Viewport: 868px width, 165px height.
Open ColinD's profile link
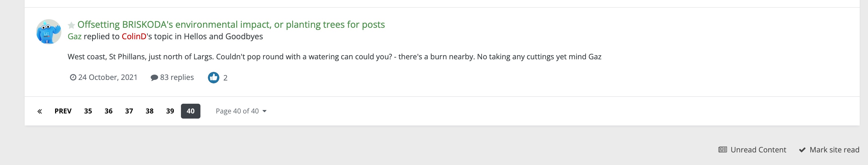[134, 36]
